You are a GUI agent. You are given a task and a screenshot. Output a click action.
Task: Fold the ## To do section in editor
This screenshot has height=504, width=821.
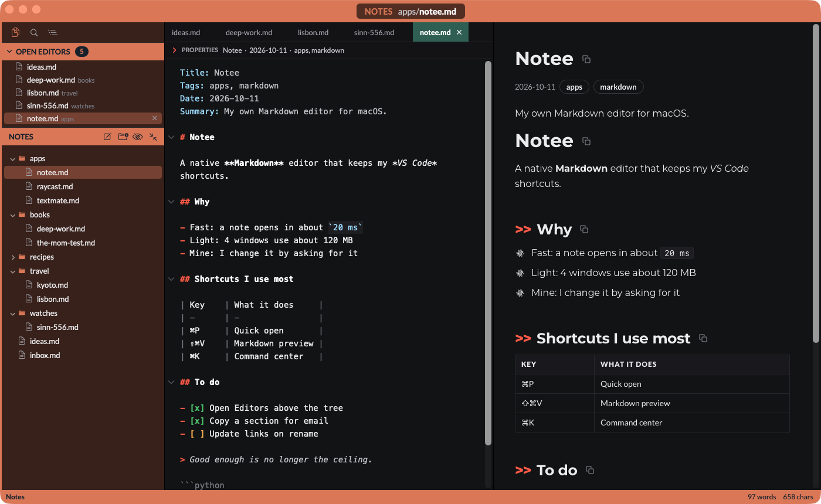click(x=171, y=382)
